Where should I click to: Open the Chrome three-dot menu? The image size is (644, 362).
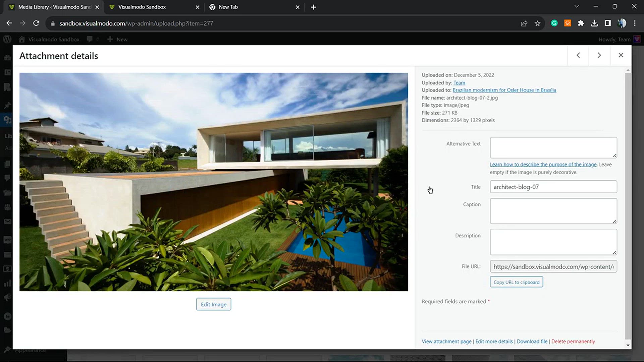click(x=635, y=23)
